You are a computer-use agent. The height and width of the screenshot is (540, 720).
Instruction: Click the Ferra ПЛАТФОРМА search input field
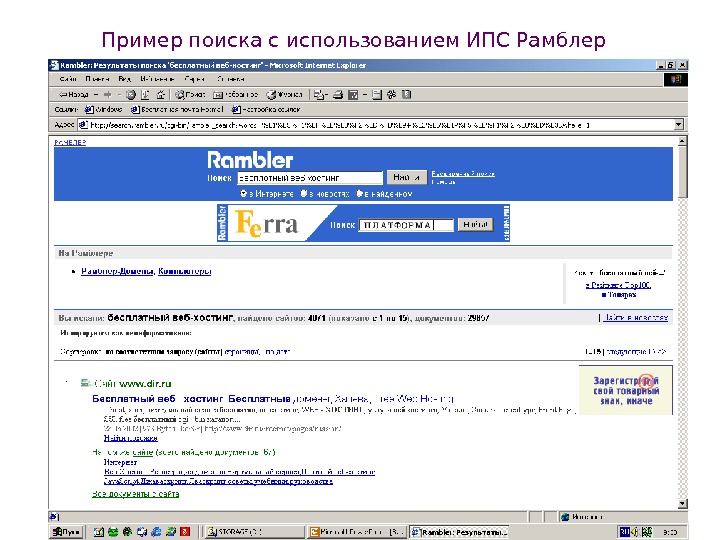pos(406,225)
